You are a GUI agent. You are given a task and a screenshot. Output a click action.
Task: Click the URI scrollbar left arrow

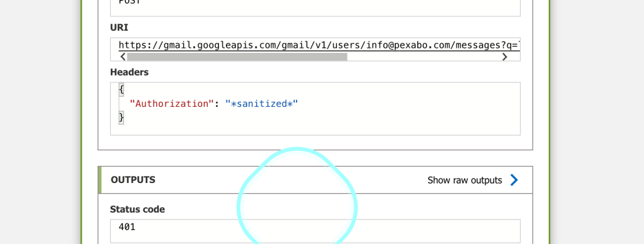tap(123, 57)
